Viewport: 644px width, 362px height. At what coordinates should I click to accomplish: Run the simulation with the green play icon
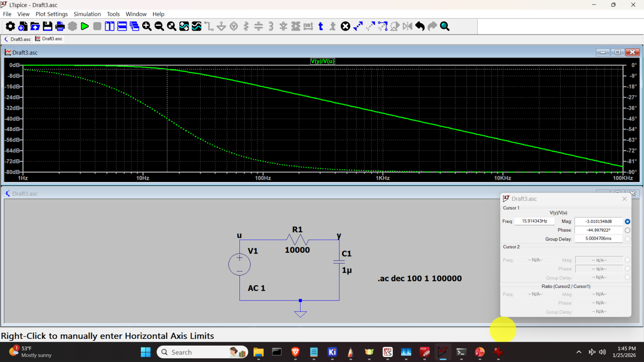pos(85,26)
